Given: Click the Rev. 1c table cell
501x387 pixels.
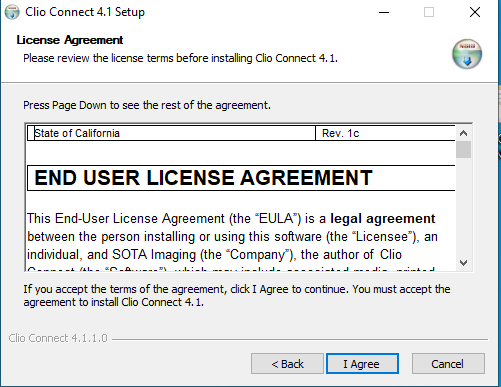Looking at the screenshot, I should pos(385,133).
